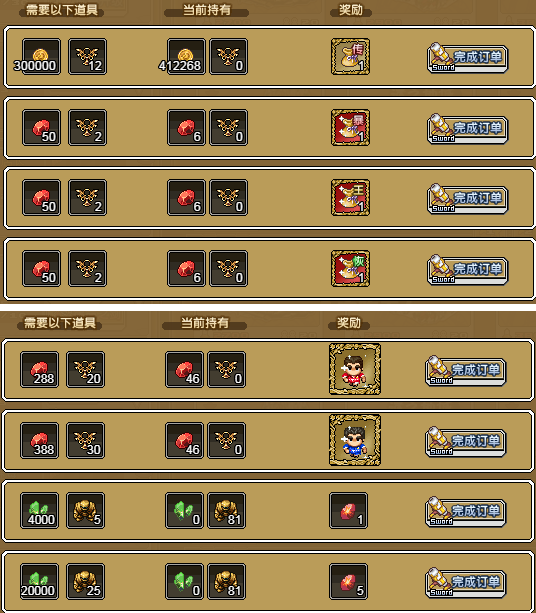Image resolution: width=536 pixels, height=613 pixels.
Task: Open the 暴 red reward bag icon
Action: pos(350,127)
